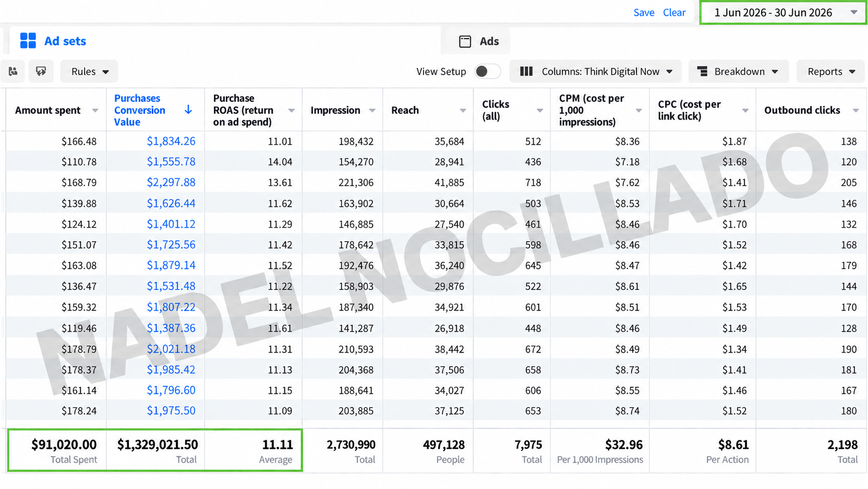Open the $2,021.18 conversion value link

[171, 349]
